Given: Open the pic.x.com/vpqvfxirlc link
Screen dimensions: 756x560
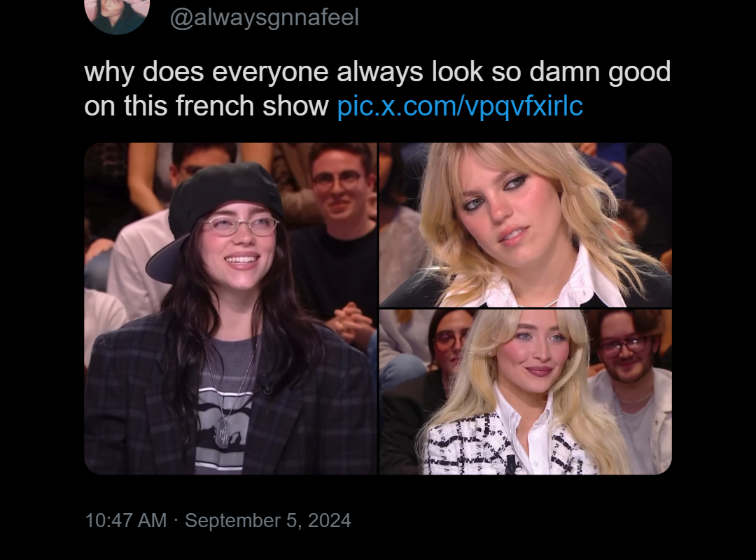Looking at the screenshot, I should [x=460, y=106].
